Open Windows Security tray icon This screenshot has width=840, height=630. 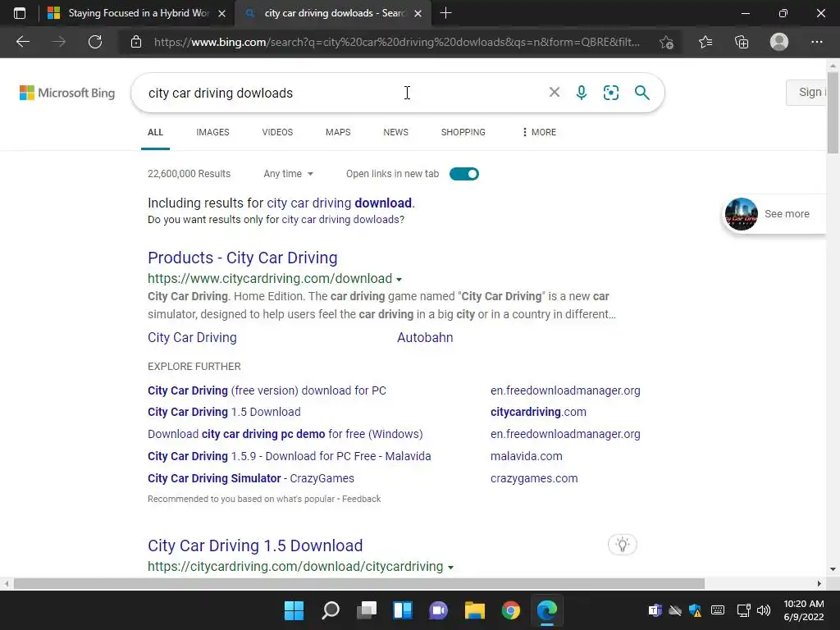coord(696,610)
